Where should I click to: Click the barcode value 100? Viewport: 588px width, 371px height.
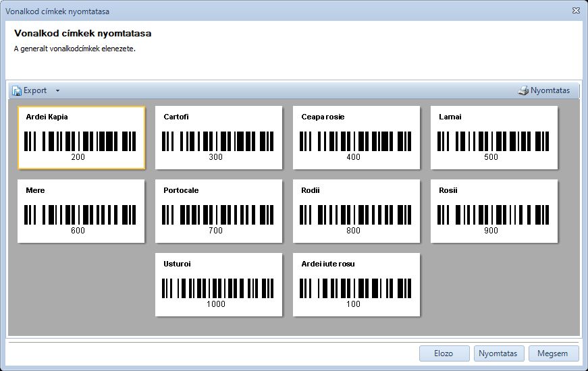pos(353,304)
